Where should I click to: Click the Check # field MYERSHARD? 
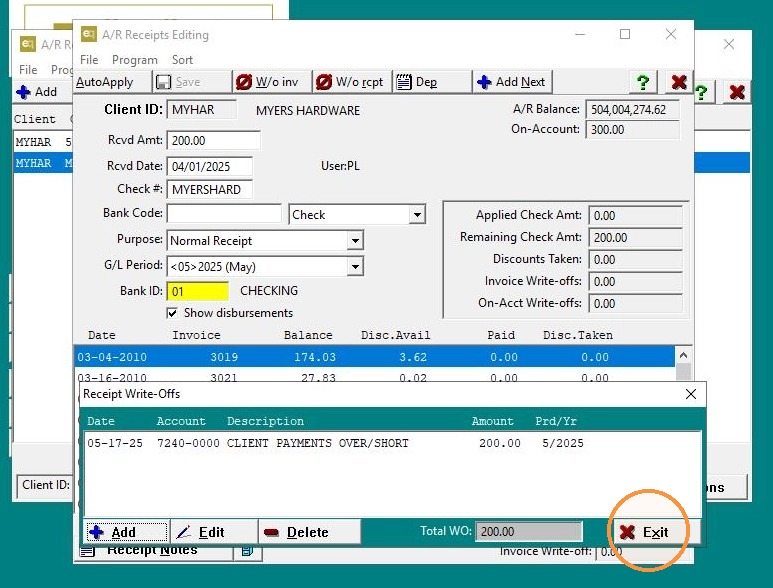pos(210,190)
